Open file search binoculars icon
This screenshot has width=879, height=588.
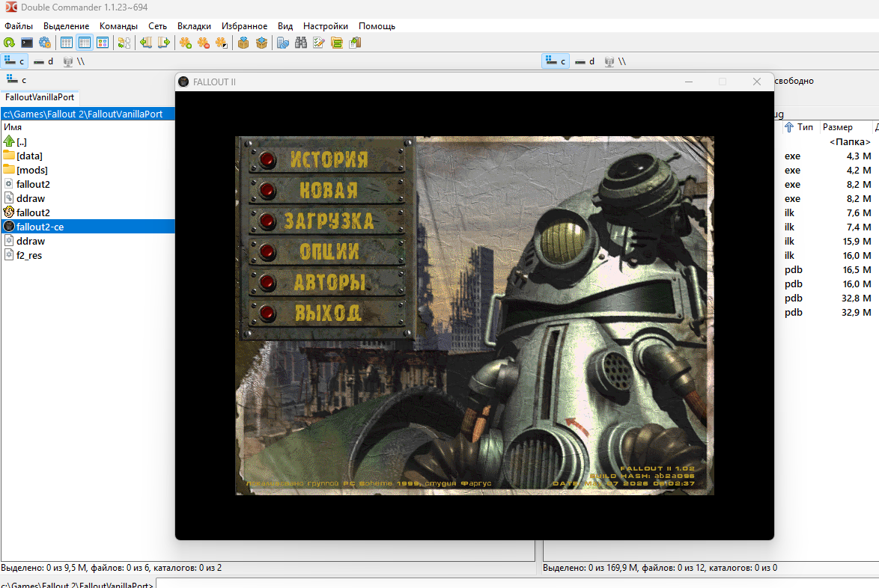click(301, 43)
